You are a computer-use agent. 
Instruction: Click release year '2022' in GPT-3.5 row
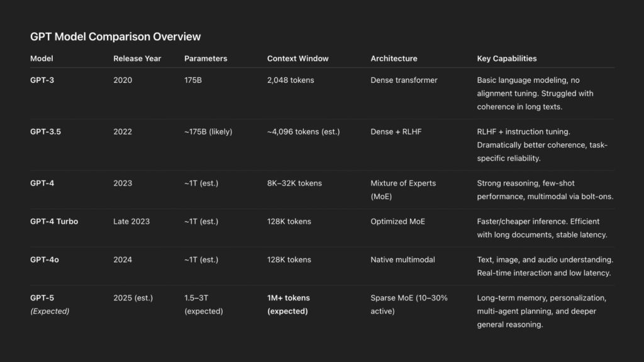[x=123, y=132]
